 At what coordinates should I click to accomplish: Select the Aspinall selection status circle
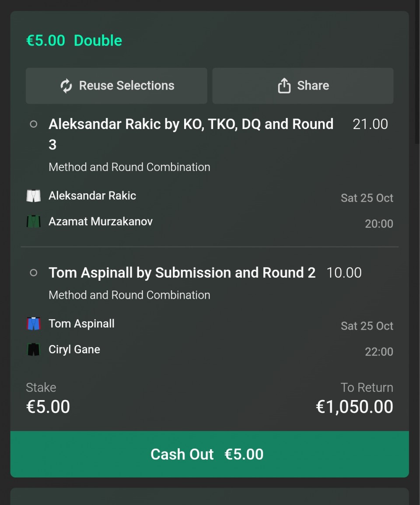33,273
